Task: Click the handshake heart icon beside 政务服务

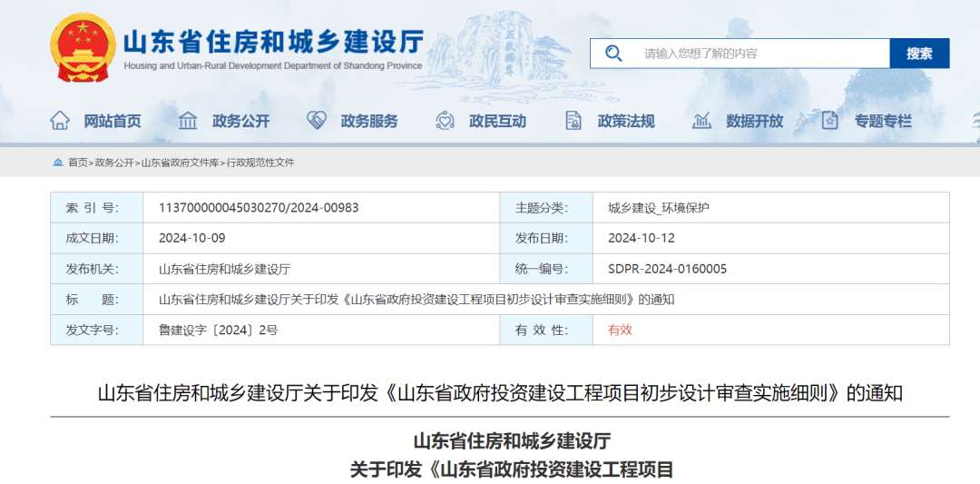Action: tap(317, 120)
